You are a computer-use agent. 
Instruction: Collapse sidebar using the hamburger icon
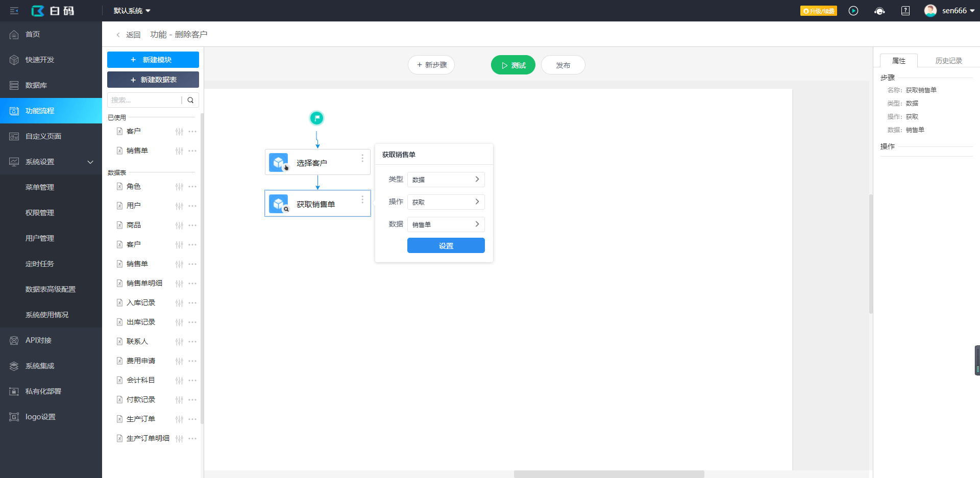coord(14,11)
